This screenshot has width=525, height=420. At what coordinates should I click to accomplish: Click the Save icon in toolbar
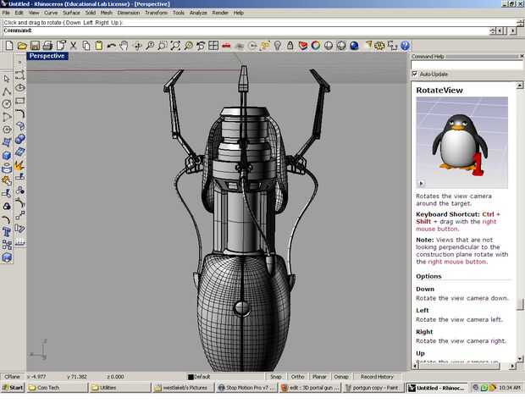click(35, 45)
